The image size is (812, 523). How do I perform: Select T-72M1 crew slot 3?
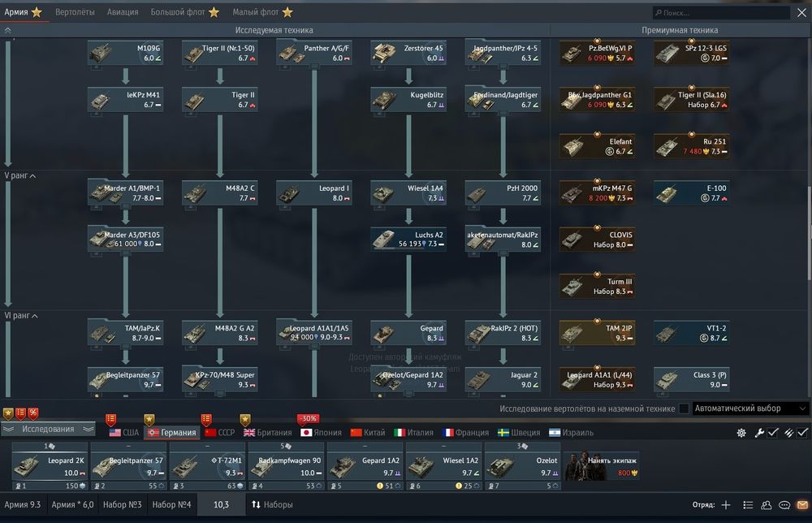[x=208, y=465]
